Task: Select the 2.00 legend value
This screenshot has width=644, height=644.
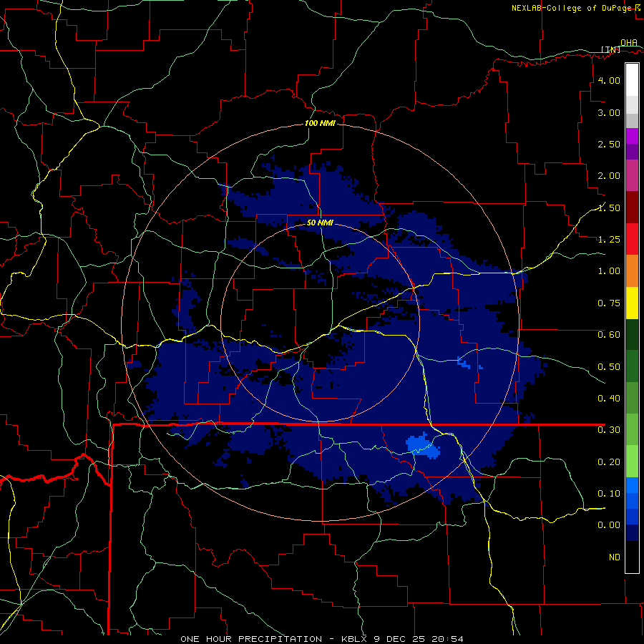Action: [609, 176]
